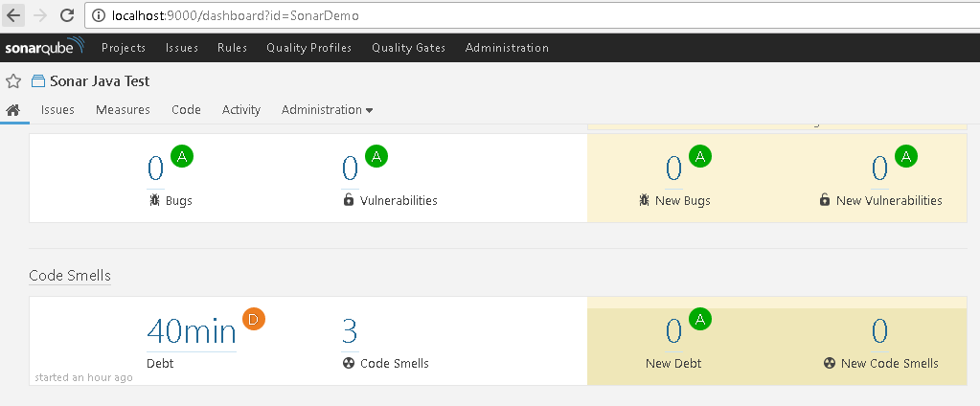This screenshot has height=406, width=980.
Task: Click the browser back arrow
Action: (13, 16)
